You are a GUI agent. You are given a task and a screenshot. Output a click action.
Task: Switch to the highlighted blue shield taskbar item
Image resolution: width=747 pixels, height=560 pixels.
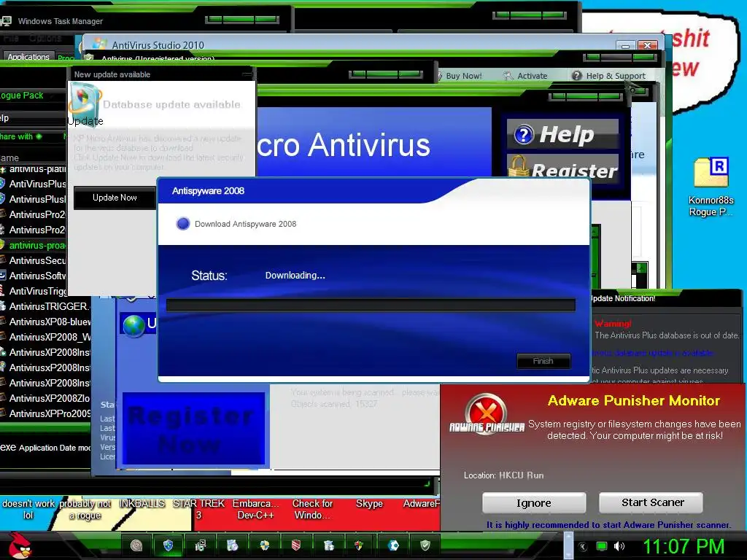point(168,545)
